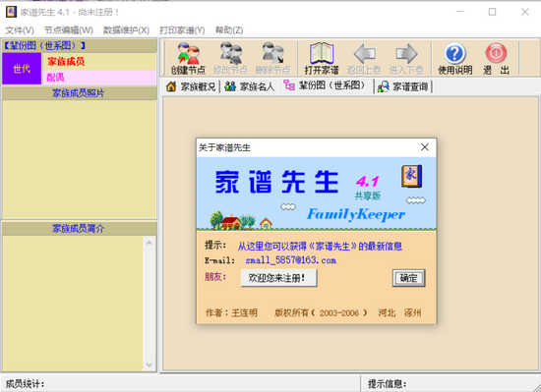Click the 成员统计 status bar label
541x392 pixels.
tap(26, 384)
